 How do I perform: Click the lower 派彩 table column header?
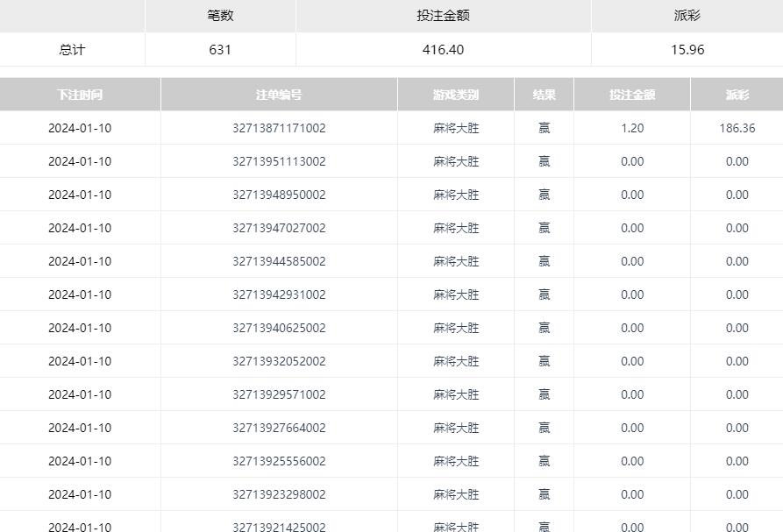tap(737, 95)
